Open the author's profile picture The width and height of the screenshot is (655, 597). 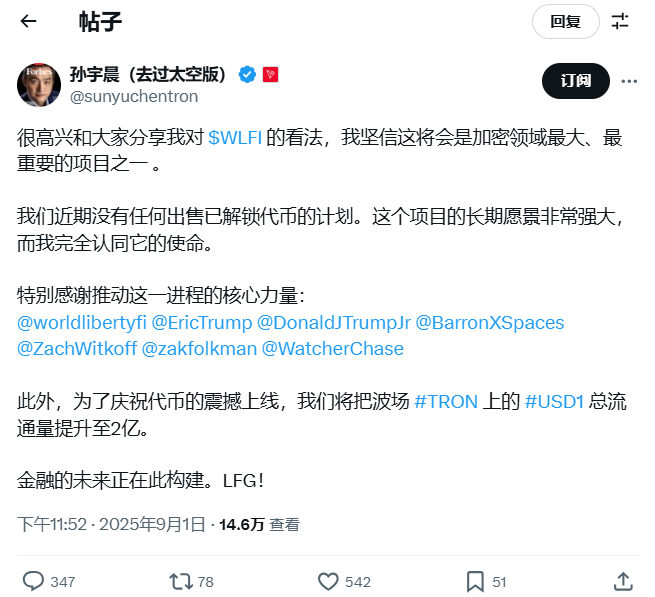(x=39, y=85)
